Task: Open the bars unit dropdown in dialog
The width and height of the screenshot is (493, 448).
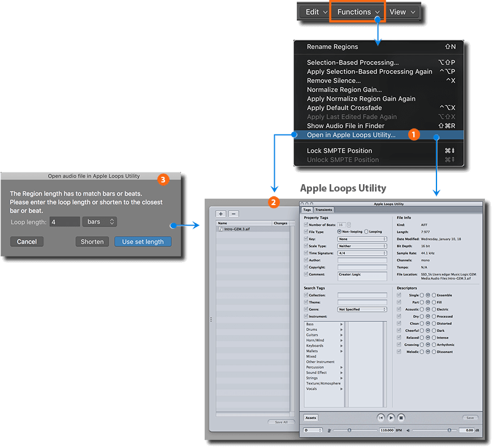Action: (x=100, y=222)
